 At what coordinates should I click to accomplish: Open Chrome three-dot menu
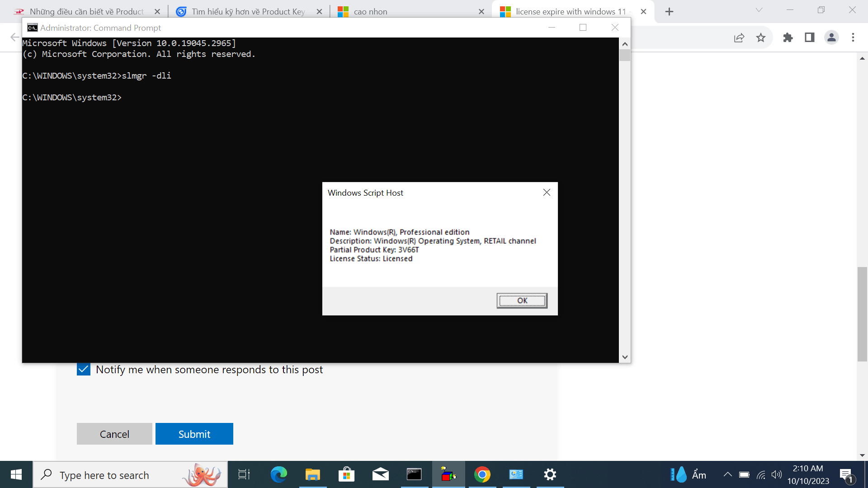(853, 38)
